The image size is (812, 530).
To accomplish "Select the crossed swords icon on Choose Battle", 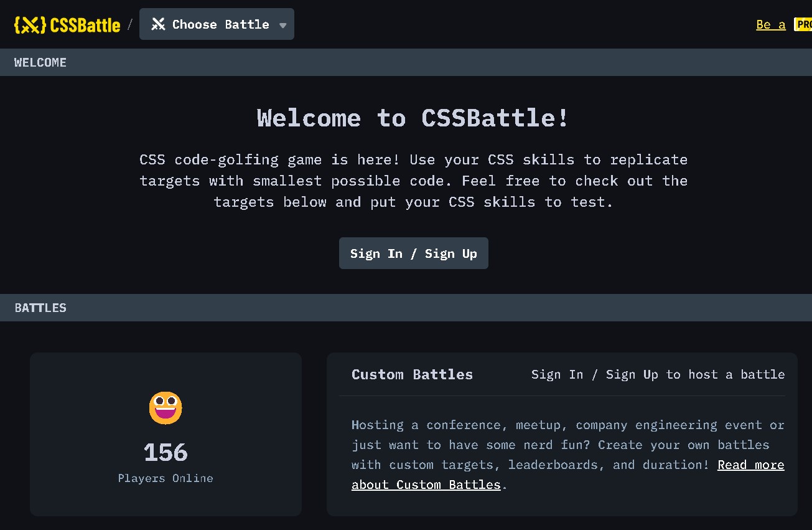I will (x=159, y=24).
